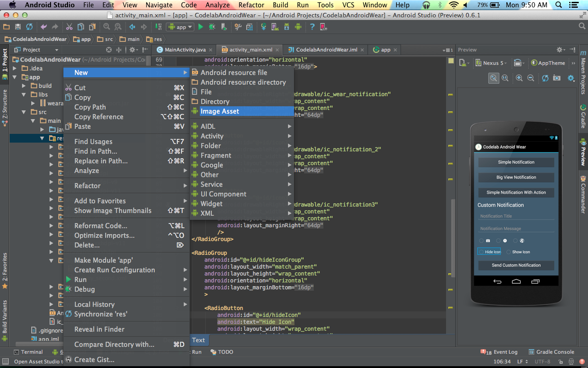Click the Find magnifier toolbar icon

pyautogui.click(x=106, y=27)
